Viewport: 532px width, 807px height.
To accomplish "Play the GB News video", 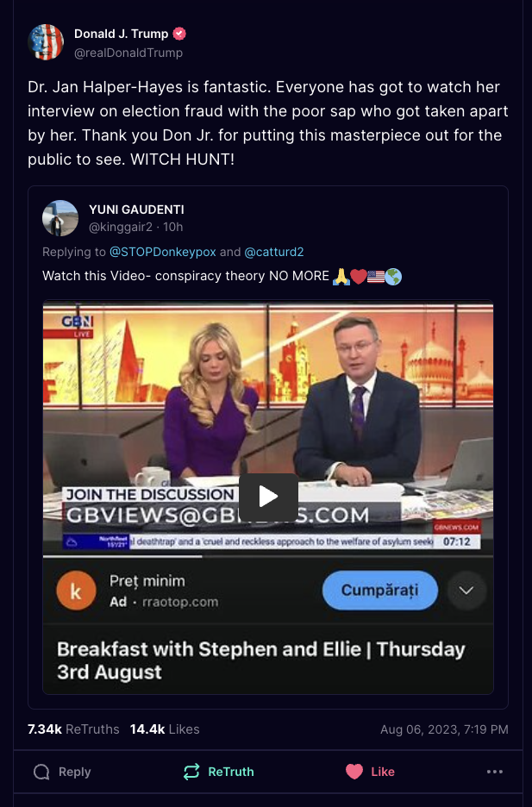I will [x=268, y=497].
